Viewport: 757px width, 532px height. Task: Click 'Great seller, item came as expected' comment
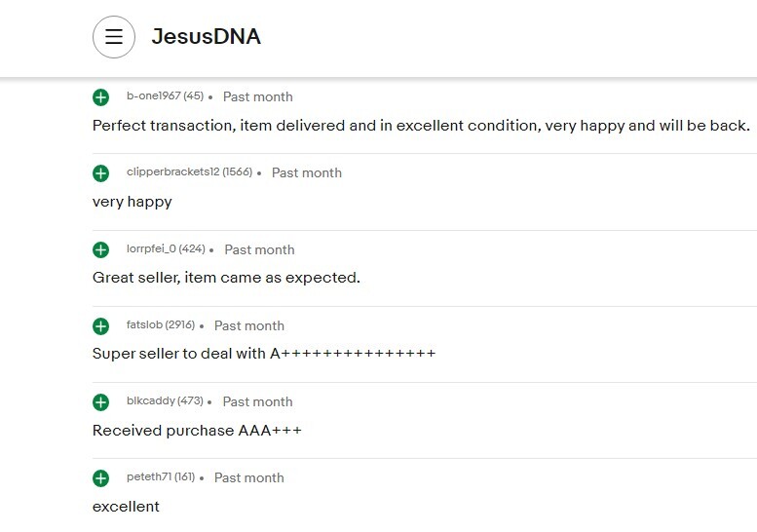(226, 278)
